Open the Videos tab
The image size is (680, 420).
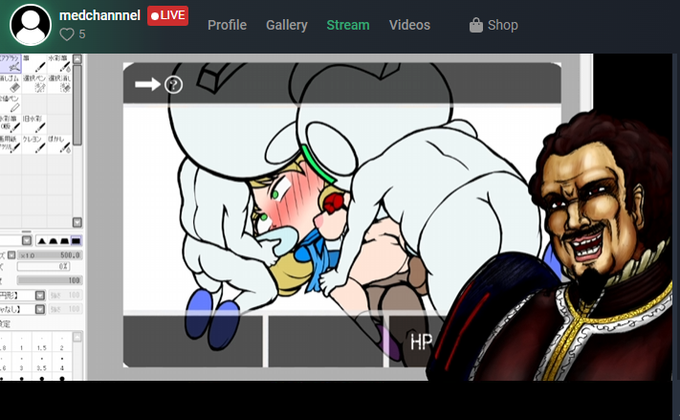[409, 25]
